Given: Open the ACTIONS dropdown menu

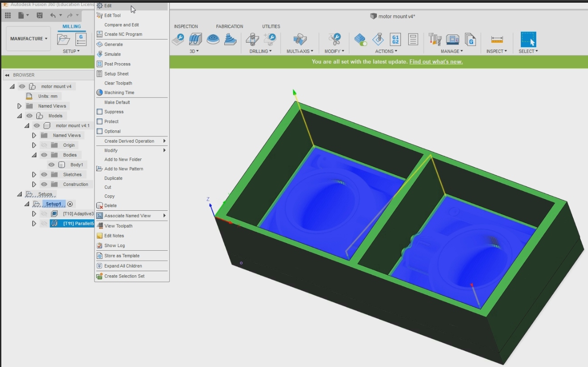Looking at the screenshot, I should pyautogui.click(x=386, y=51).
